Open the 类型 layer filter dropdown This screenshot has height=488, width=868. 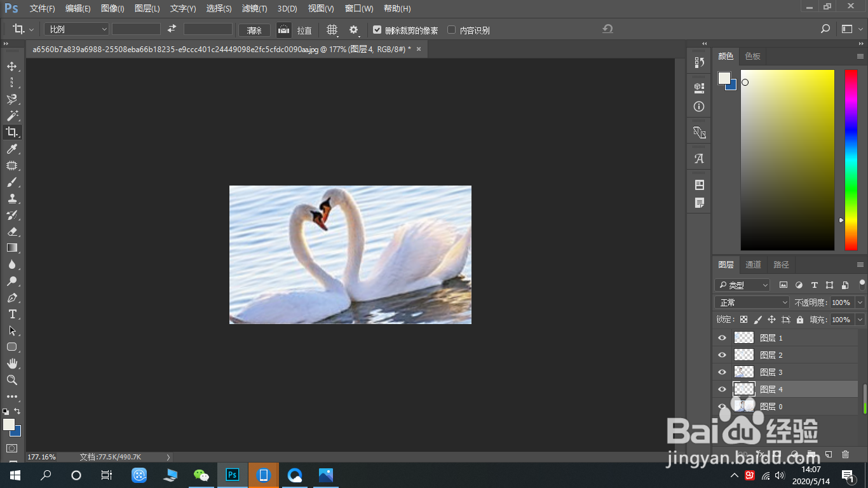click(x=742, y=285)
